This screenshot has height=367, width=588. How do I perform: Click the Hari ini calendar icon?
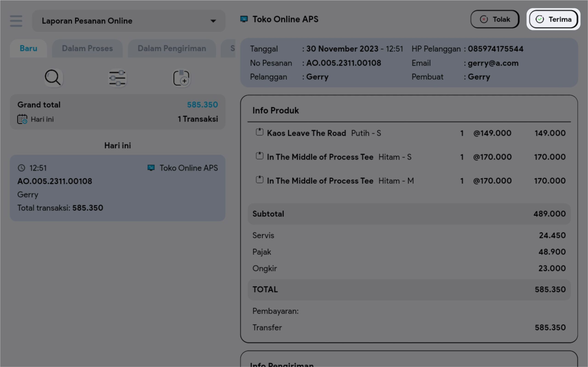pos(22,119)
